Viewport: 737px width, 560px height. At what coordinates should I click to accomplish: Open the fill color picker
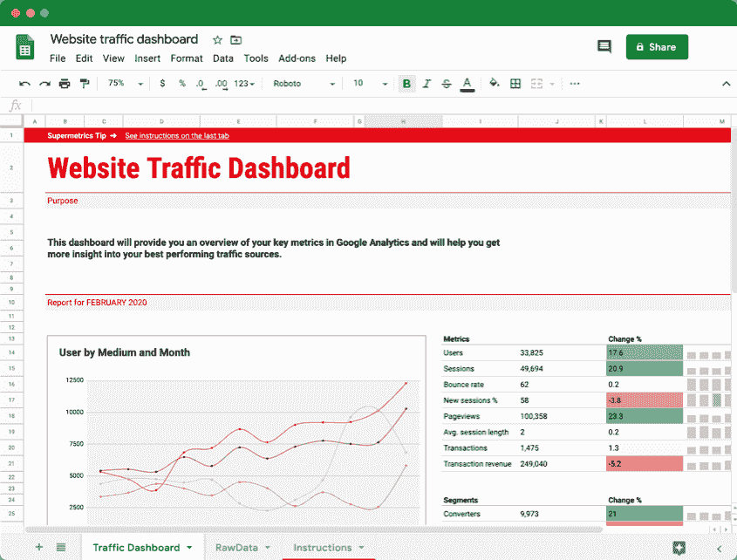(492, 83)
